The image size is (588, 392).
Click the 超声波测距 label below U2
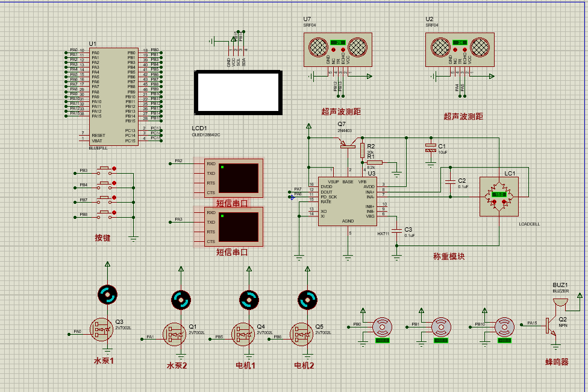[463, 116]
